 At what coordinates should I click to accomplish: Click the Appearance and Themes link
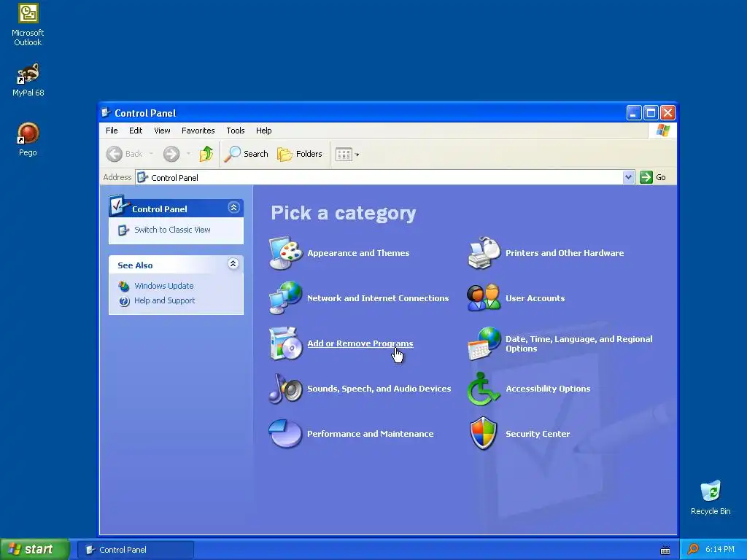coord(358,253)
